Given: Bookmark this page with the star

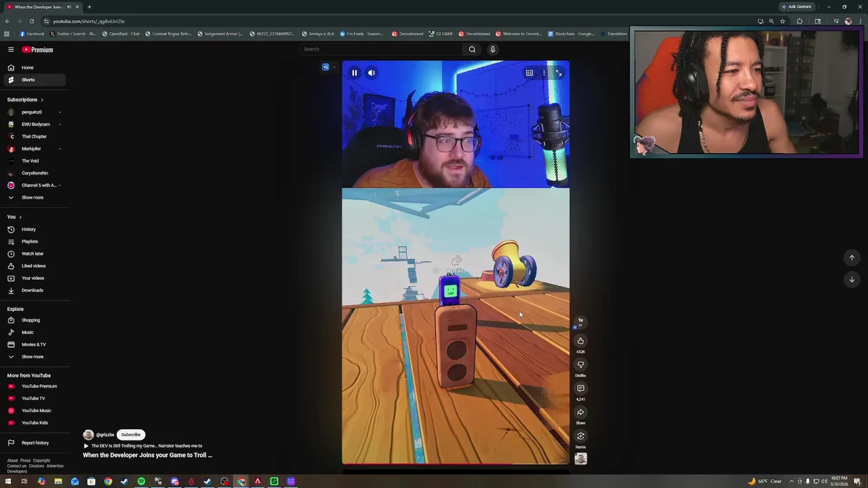Looking at the screenshot, I should click(x=783, y=21).
